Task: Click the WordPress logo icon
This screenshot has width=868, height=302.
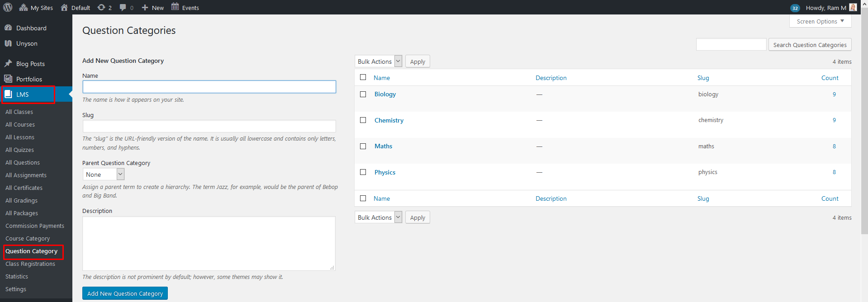Action: 8,7
